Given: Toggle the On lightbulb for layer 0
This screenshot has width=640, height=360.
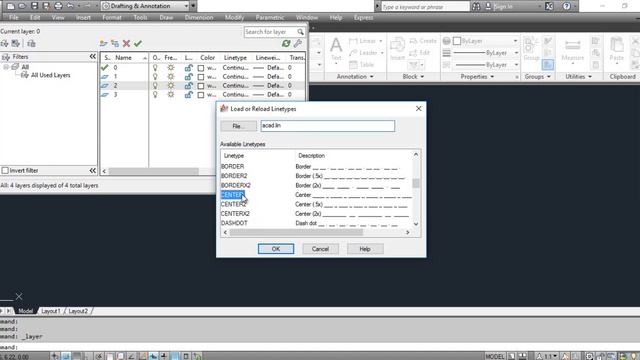Looking at the screenshot, I should pyautogui.click(x=155, y=68).
